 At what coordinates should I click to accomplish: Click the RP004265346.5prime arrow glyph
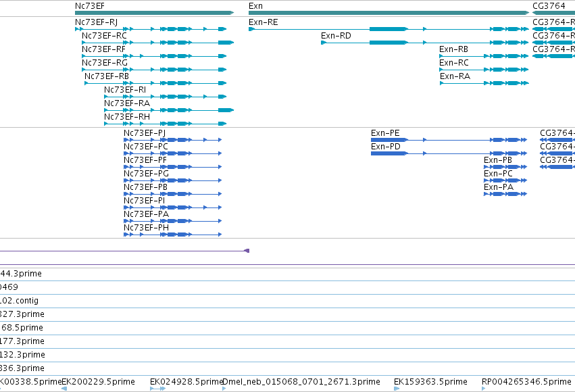pos(483,389)
